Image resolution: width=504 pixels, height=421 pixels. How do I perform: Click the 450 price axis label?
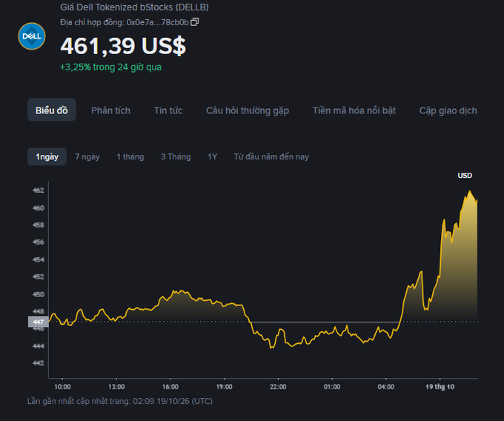pos(39,294)
